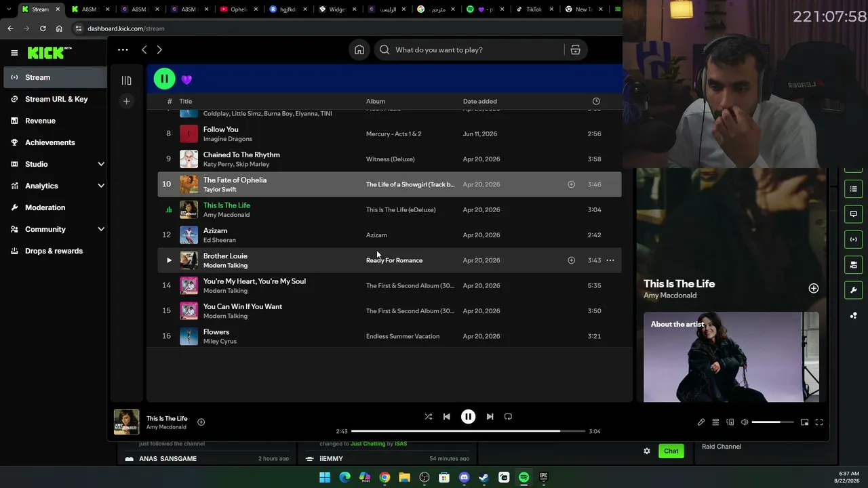Add This Is The Life in Now Playing panel

[x=814, y=289]
